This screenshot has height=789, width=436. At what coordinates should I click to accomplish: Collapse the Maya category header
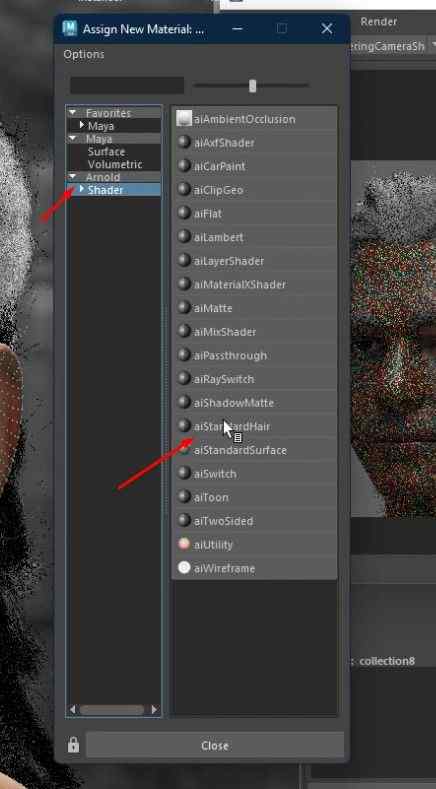tap(72, 138)
